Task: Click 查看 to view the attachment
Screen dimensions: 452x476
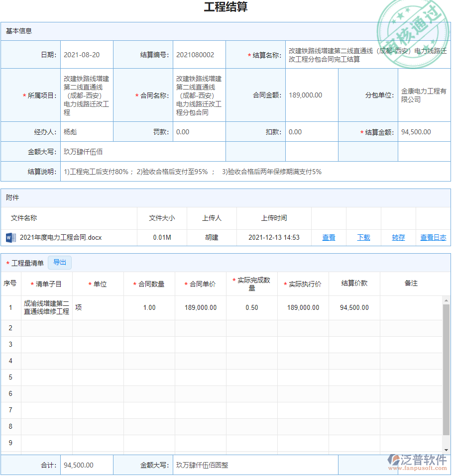Action: pos(329,237)
